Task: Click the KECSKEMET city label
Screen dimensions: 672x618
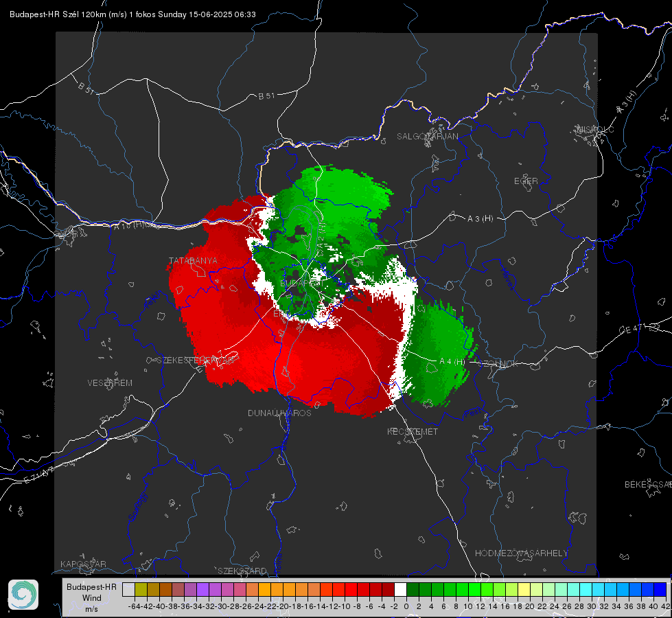Action: [x=413, y=431]
